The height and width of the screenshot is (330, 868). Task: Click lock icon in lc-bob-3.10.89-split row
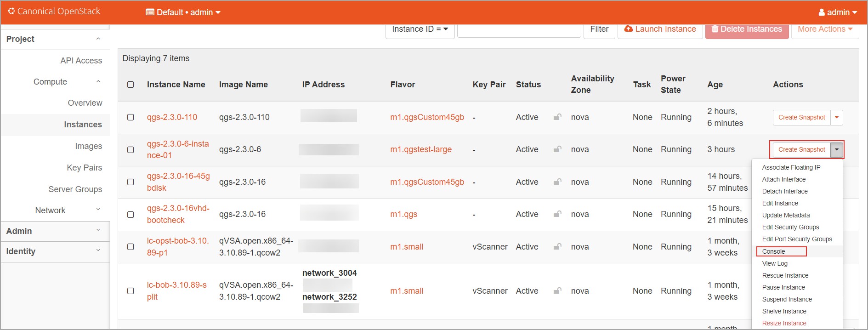click(x=557, y=290)
